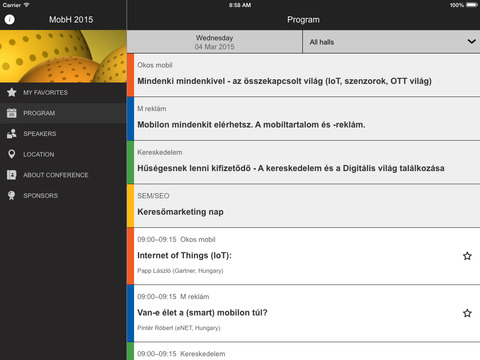Screen dimensions: 480x360
Task: Open Mindenki mindenkivel track header
Action: pyautogui.click(x=303, y=75)
